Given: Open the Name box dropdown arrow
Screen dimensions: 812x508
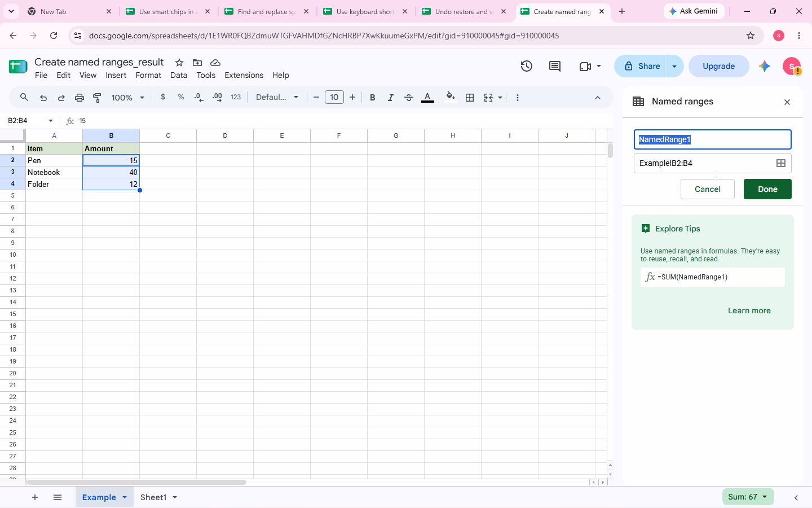Looking at the screenshot, I should pos(51,121).
